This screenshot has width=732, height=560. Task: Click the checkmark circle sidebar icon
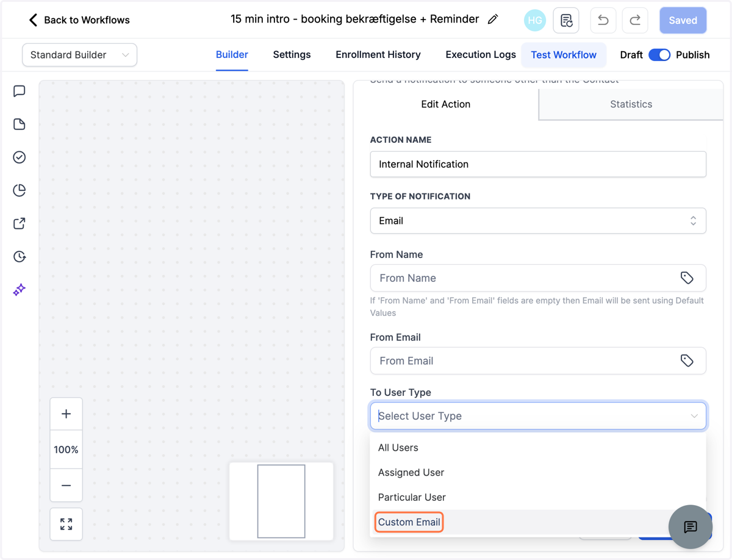[20, 157]
